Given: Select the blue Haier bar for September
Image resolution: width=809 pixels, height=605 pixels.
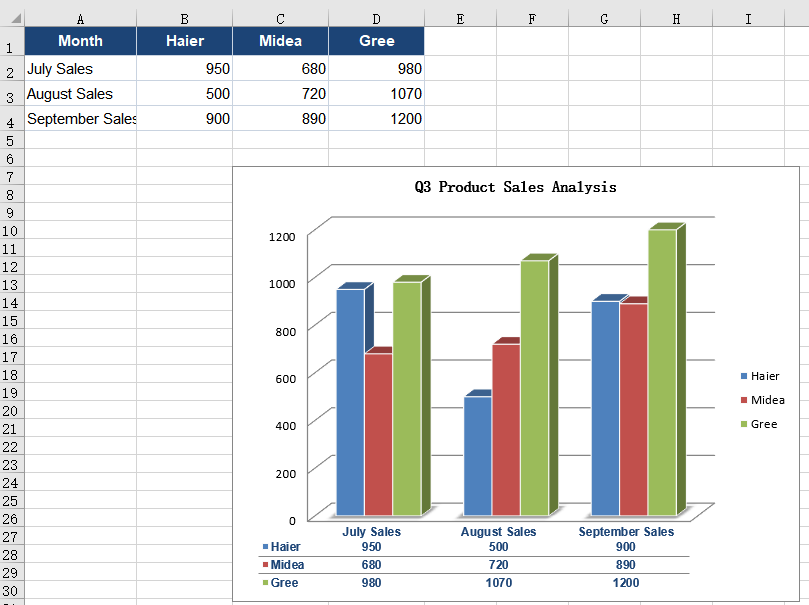Looking at the screenshot, I should (x=605, y=408).
